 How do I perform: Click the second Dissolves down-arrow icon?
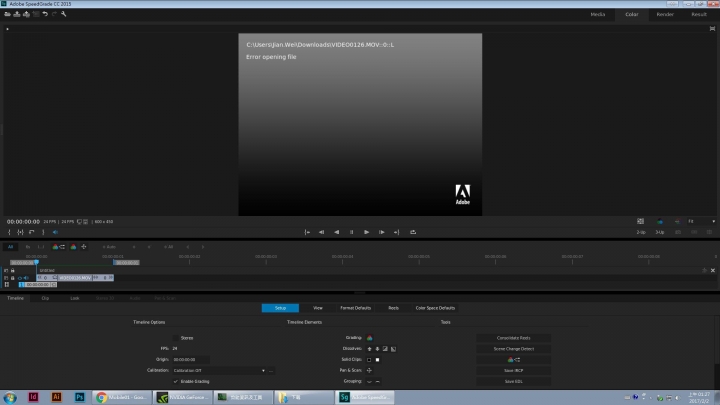coord(377,349)
